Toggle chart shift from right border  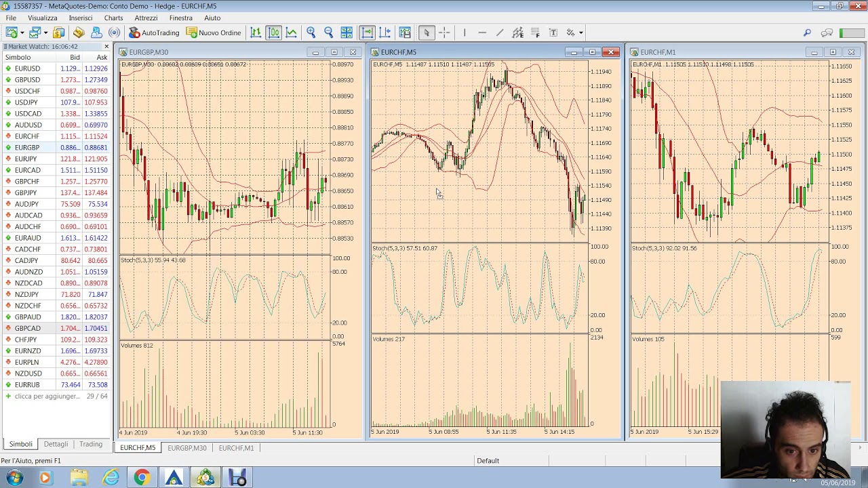point(384,33)
